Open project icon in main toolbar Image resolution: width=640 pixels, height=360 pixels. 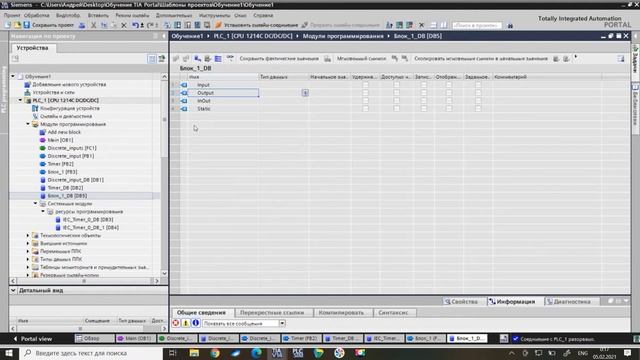(x=17, y=25)
